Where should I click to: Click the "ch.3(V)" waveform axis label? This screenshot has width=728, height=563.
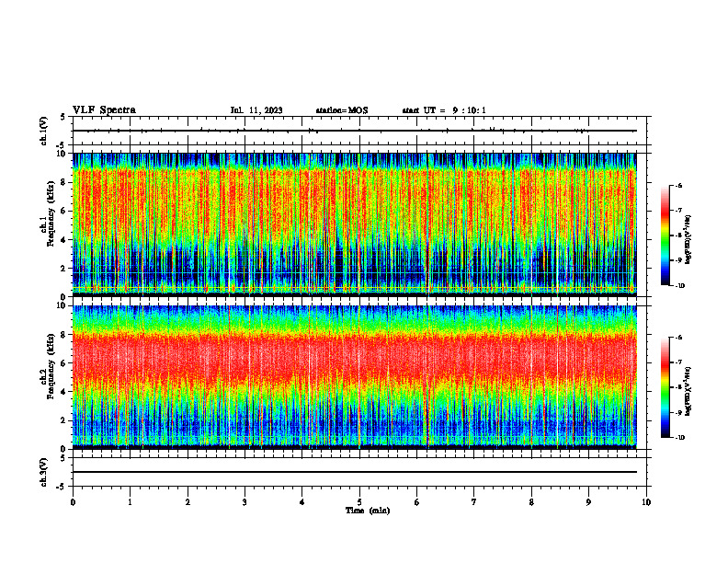point(44,473)
